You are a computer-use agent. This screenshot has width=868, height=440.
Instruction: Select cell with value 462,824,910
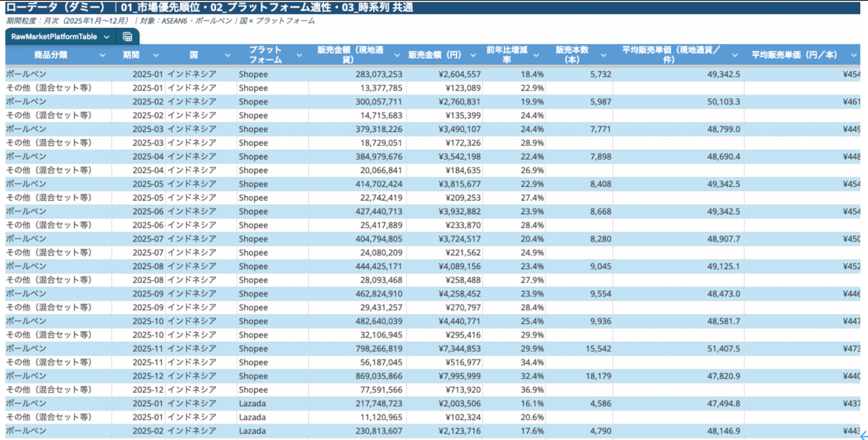357,294
